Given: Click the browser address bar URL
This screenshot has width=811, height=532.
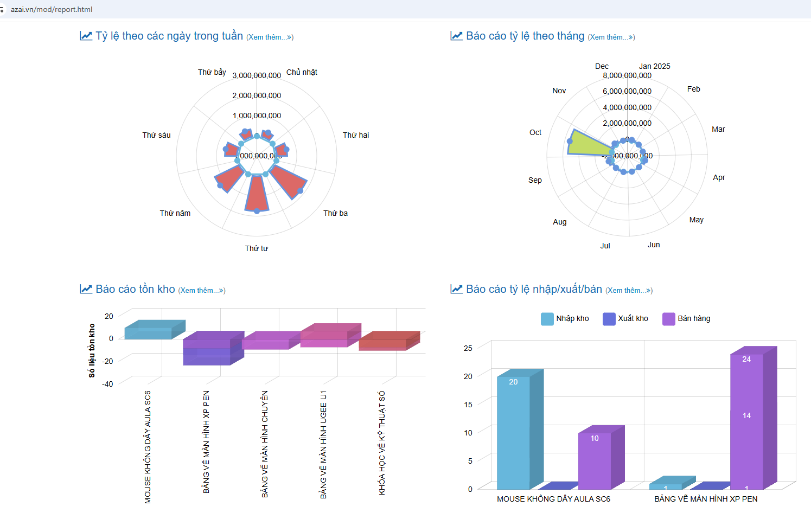Looking at the screenshot, I should tap(52, 9).
